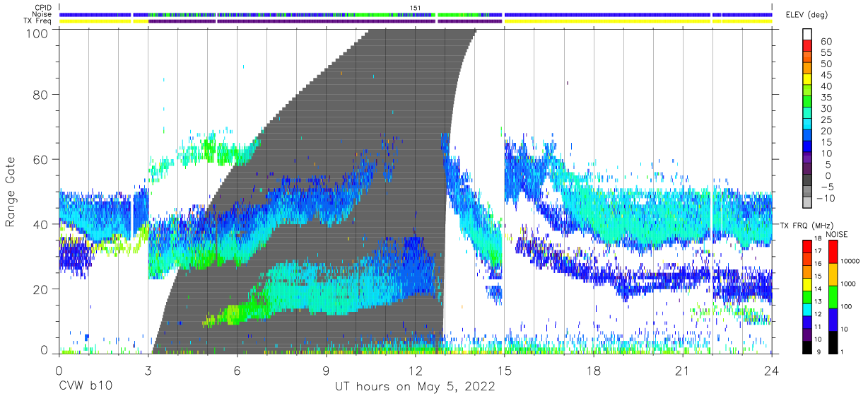Pick the blue swatch in NOISE colorbar
The image size is (868, 401).
coord(833,319)
